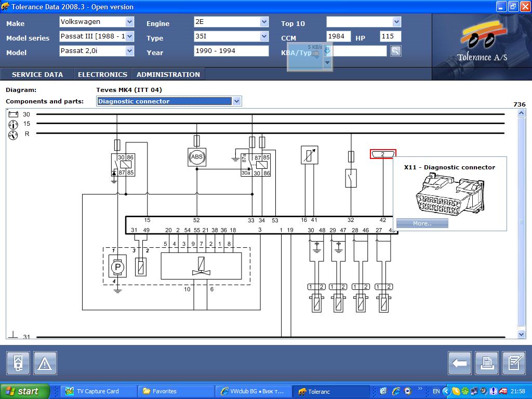Go back using the left arrow icon
Screen dimensions: 532x399
(460, 363)
